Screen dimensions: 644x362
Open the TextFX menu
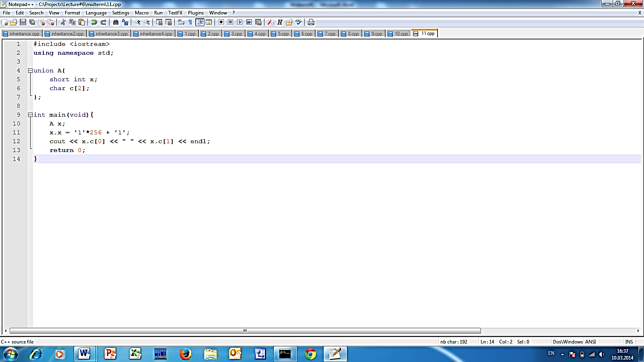175,13
